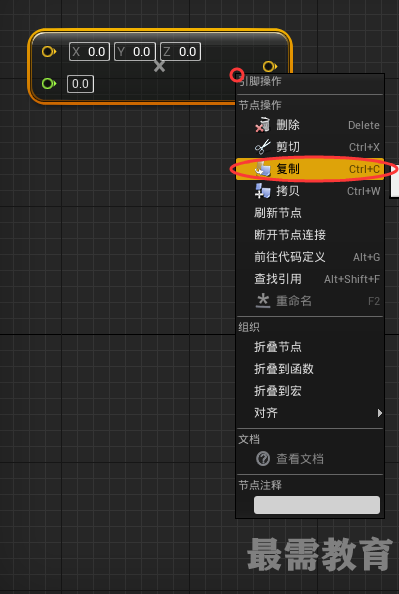Click the Y value field on node

135,52
